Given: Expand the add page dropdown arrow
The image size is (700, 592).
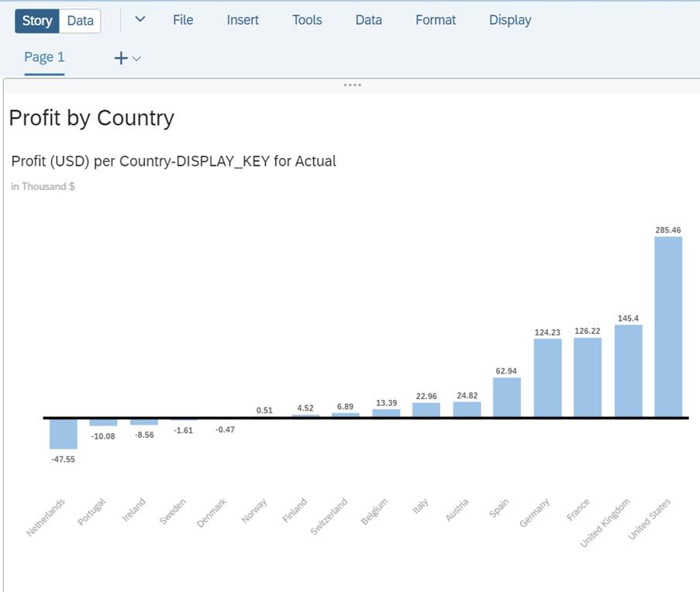Looking at the screenshot, I should pos(137,58).
